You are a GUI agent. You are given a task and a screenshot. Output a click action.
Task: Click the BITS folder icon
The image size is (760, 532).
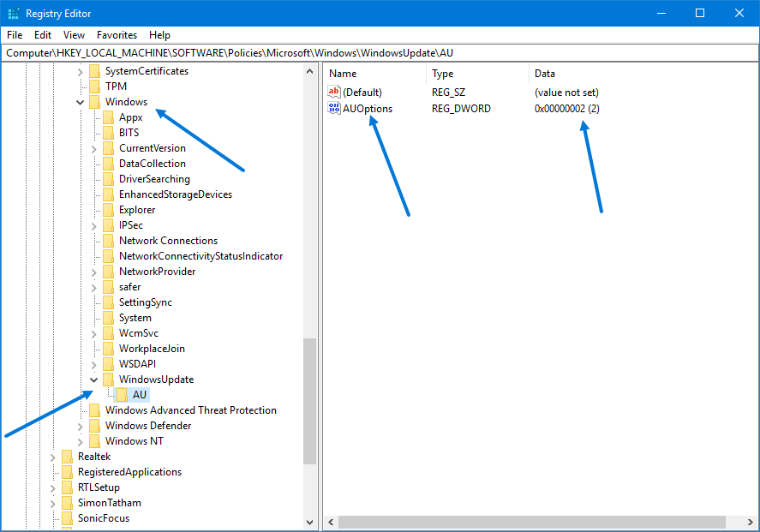[108, 133]
